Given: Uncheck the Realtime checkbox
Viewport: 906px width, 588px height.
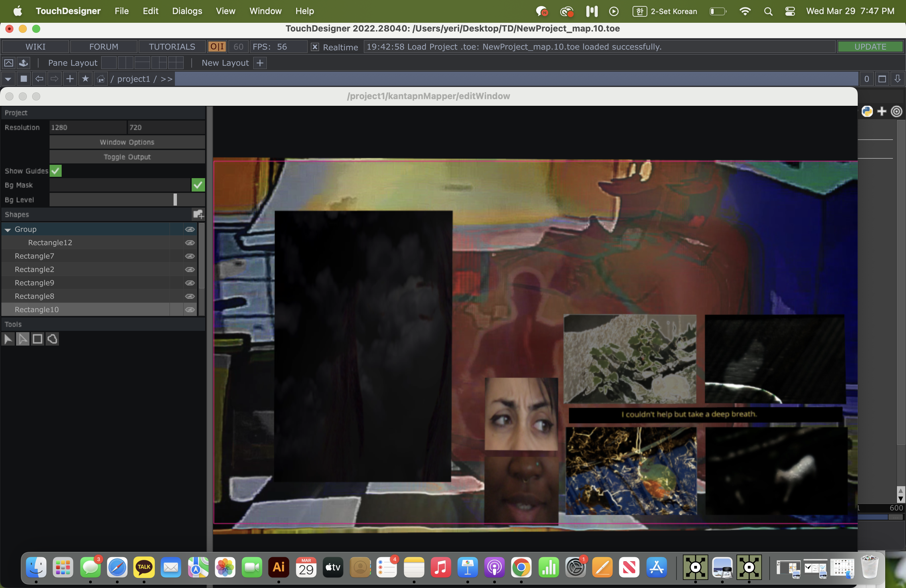Looking at the screenshot, I should 315,47.
